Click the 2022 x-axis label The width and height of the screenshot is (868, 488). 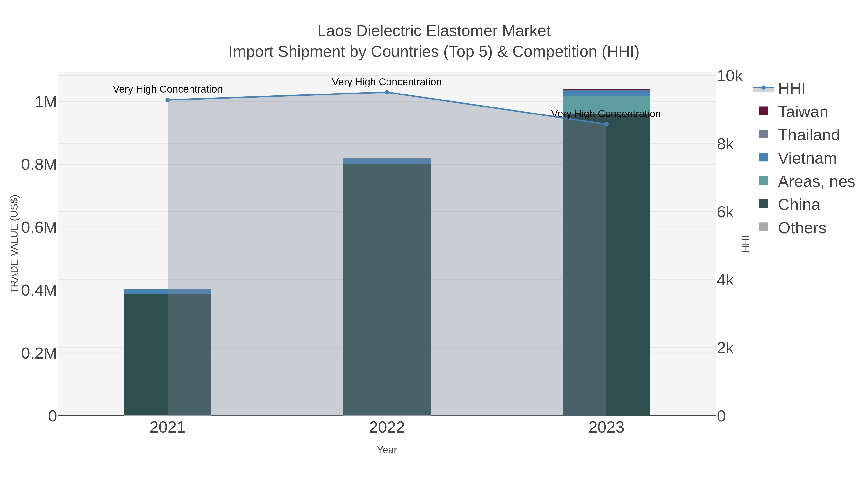(x=387, y=428)
